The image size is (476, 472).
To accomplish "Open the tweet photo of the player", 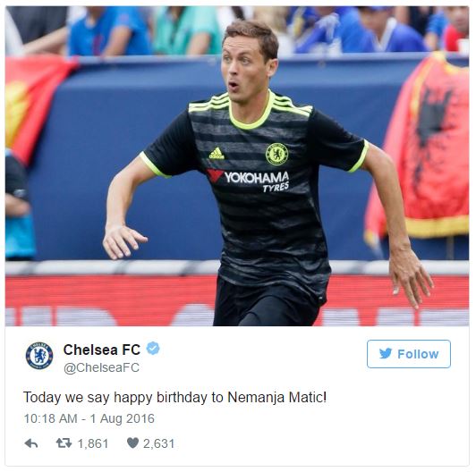I will coord(237,166).
